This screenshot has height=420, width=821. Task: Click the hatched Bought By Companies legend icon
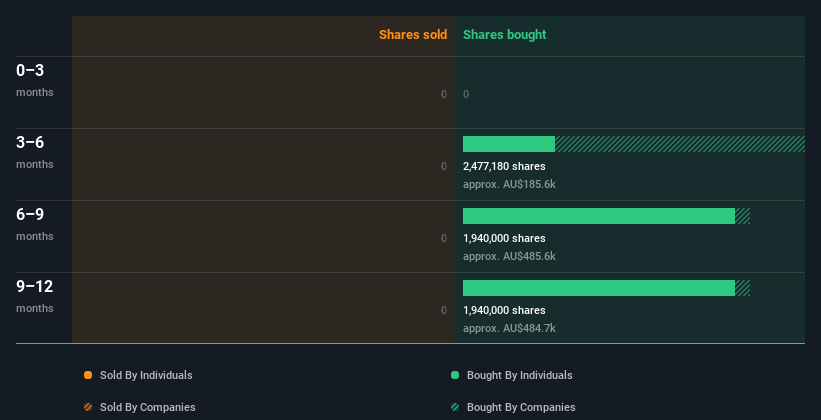pyautogui.click(x=455, y=407)
